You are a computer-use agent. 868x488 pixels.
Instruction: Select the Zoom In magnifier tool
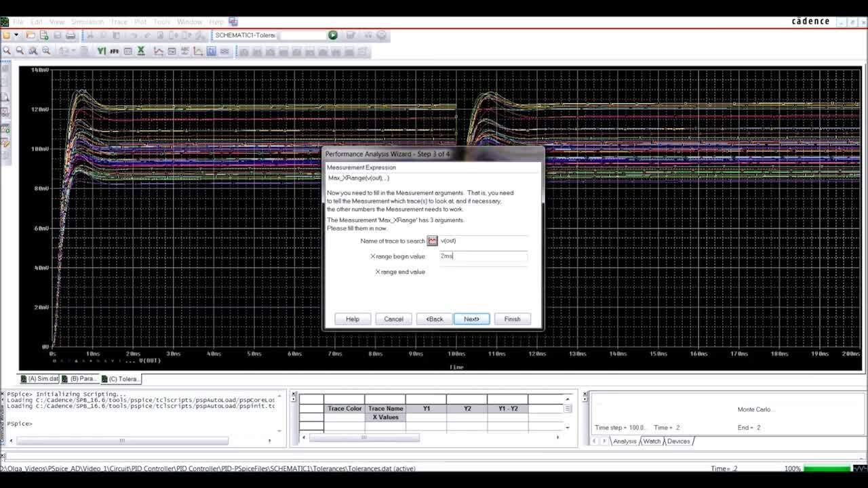[7, 50]
